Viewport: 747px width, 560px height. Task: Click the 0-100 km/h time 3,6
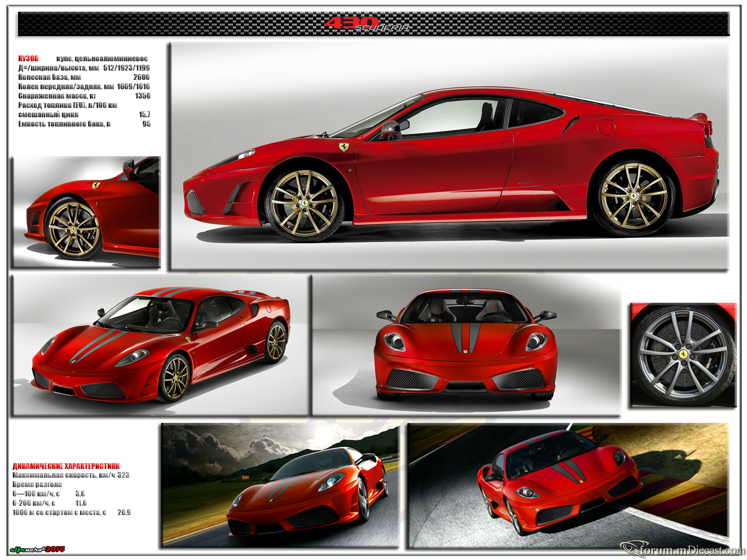[x=80, y=494]
